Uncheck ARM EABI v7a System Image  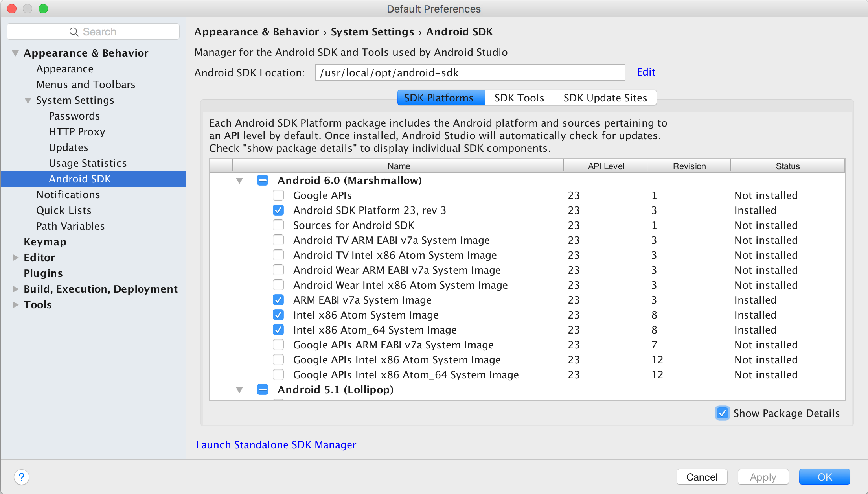[278, 300]
